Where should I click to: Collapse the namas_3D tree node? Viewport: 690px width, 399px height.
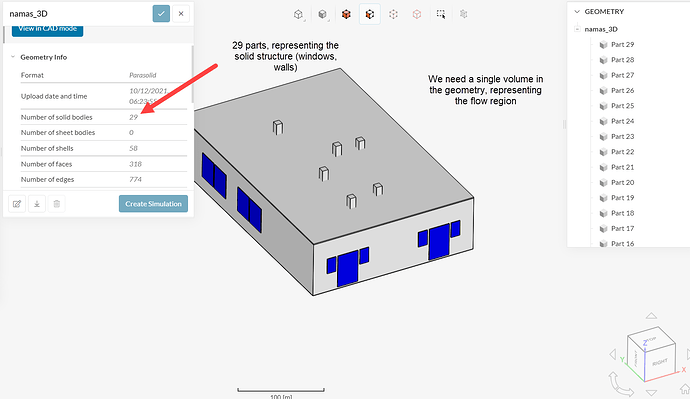pos(577,29)
